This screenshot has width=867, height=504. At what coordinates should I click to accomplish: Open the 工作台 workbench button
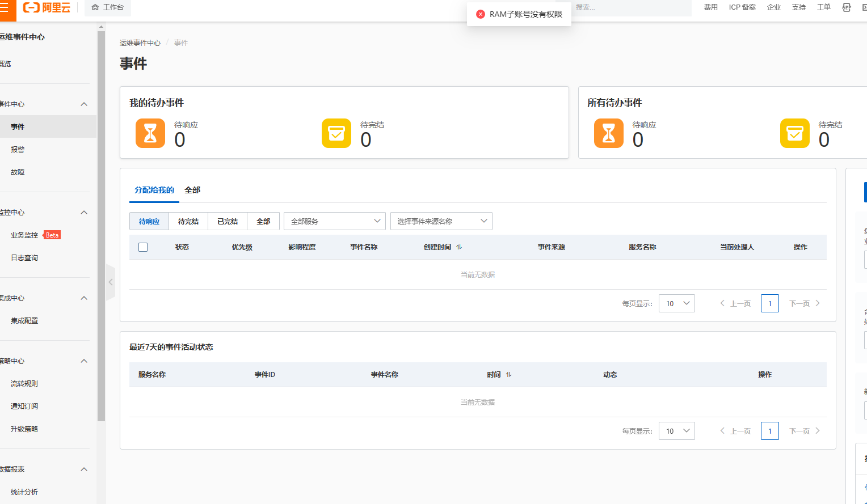click(108, 7)
